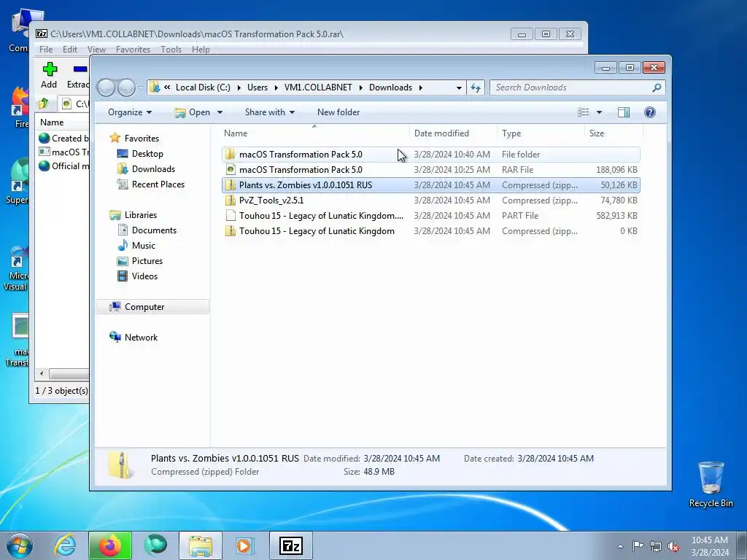The image size is (747, 560).
Task: Show hidden tray icons arrow
Action: tap(620, 546)
